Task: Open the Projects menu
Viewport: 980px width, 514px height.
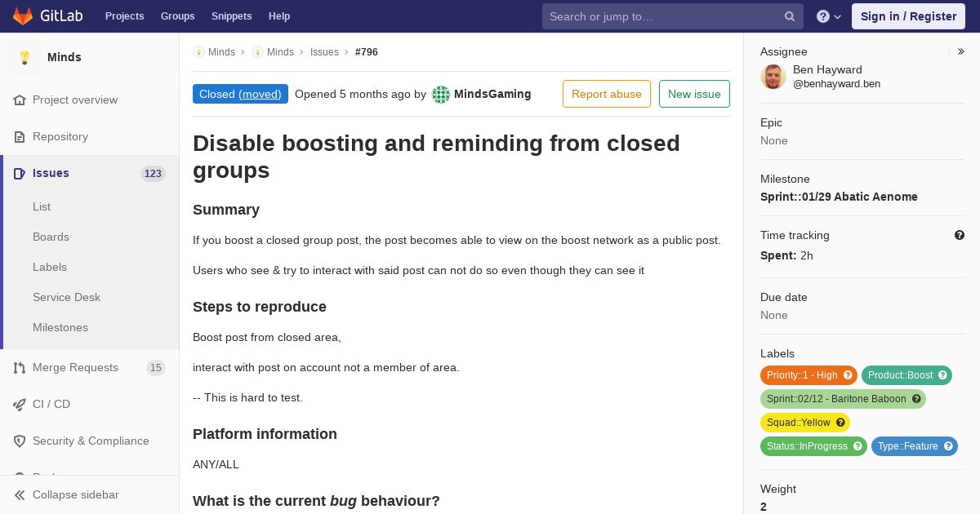Action: click(124, 16)
